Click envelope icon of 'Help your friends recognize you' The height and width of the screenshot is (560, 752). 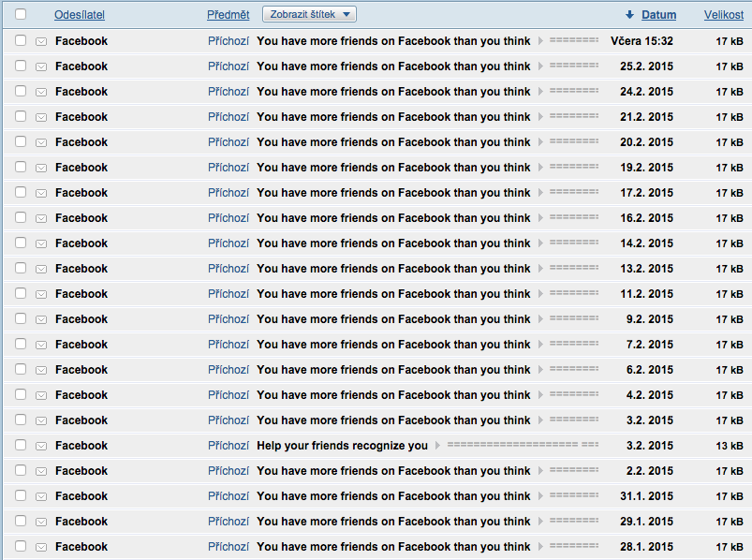tap(41, 446)
